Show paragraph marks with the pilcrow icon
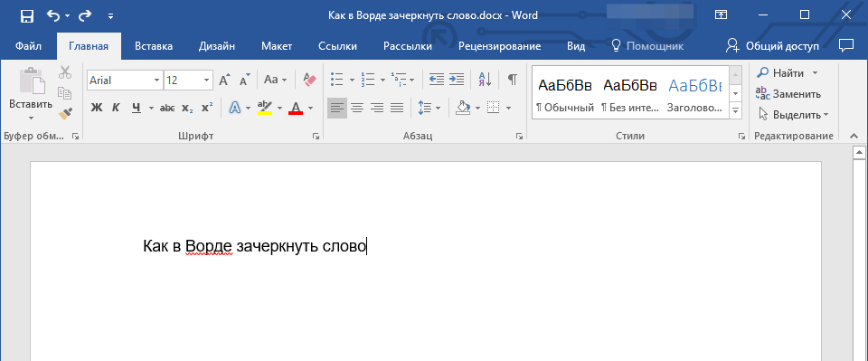Image resolution: width=868 pixels, height=361 pixels. coord(513,80)
